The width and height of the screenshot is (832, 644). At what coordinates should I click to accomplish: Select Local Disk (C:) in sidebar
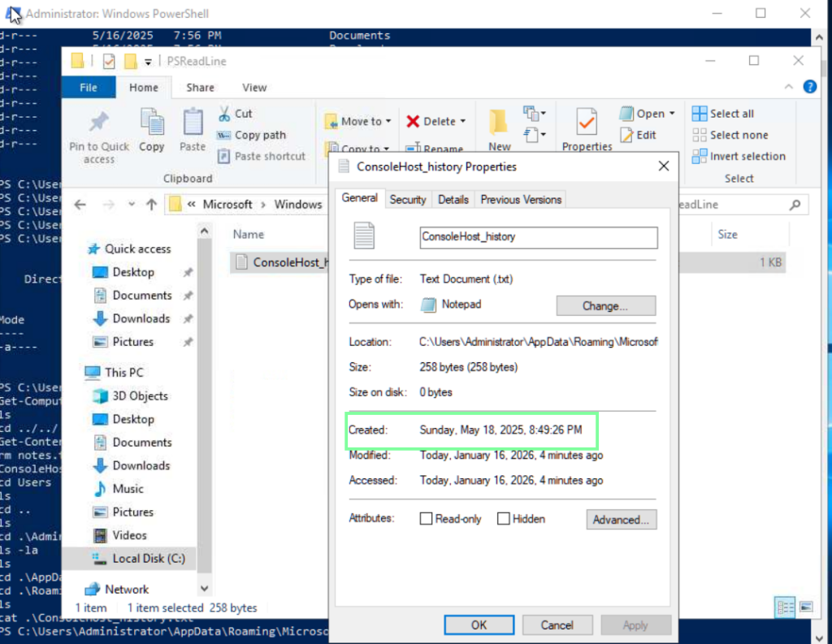(x=148, y=559)
